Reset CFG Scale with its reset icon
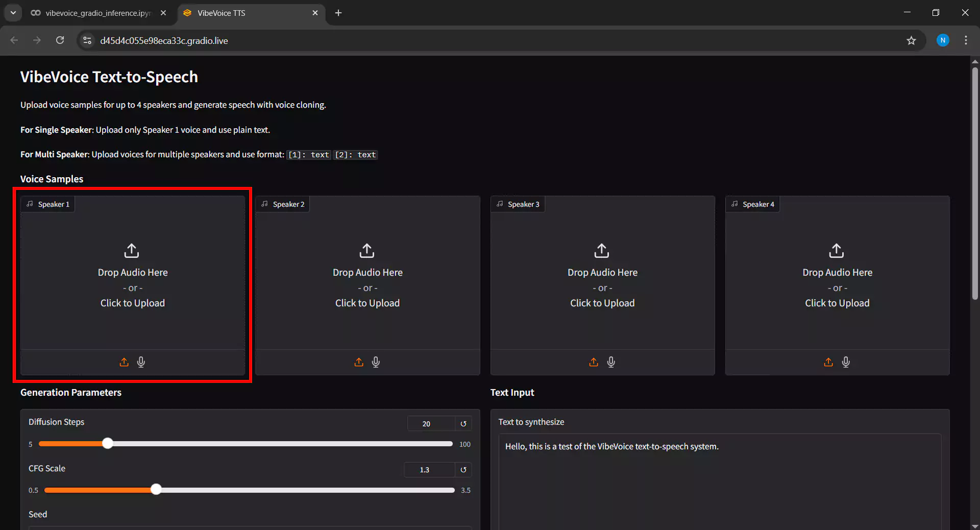 point(463,470)
